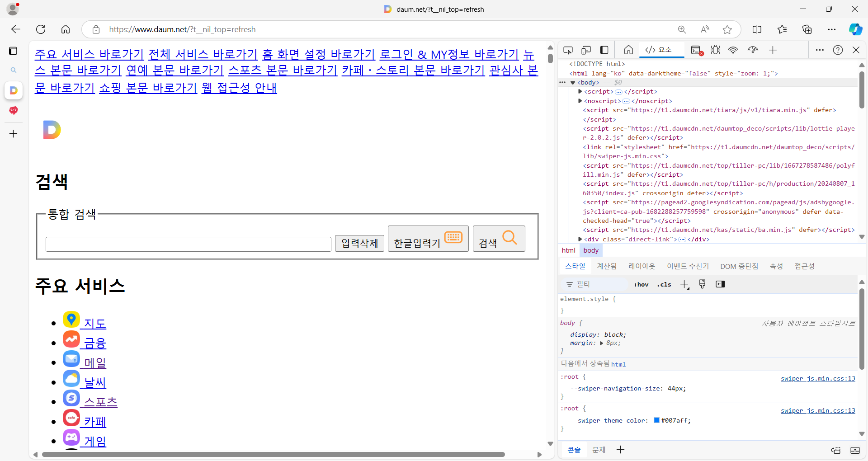Toggle the .cls class editor
The image size is (868, 461).
[664, 284]
